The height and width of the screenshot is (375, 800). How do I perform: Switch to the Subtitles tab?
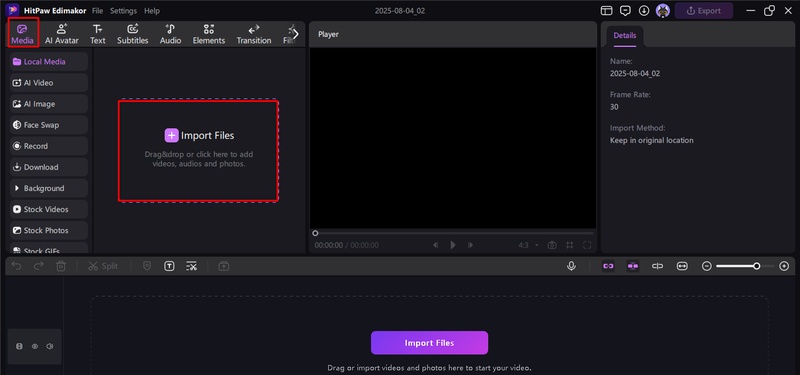click(133, 34)
